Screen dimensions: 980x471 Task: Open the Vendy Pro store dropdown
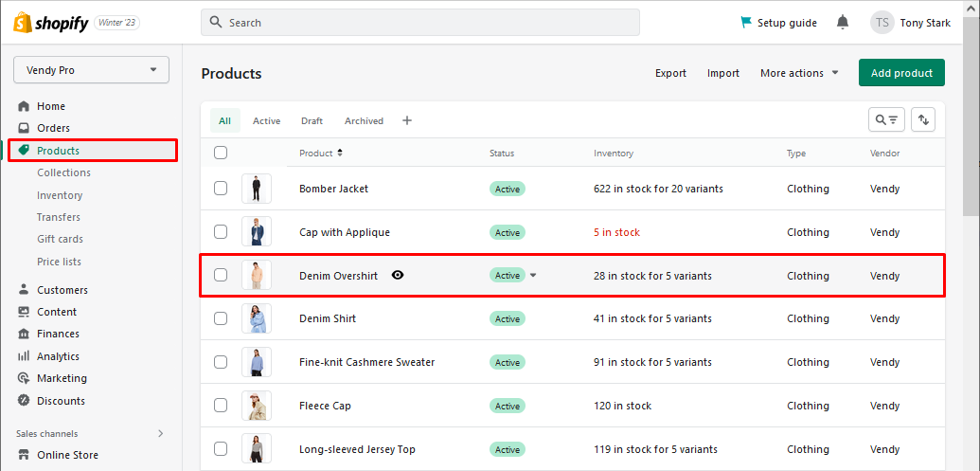[91, 70]
